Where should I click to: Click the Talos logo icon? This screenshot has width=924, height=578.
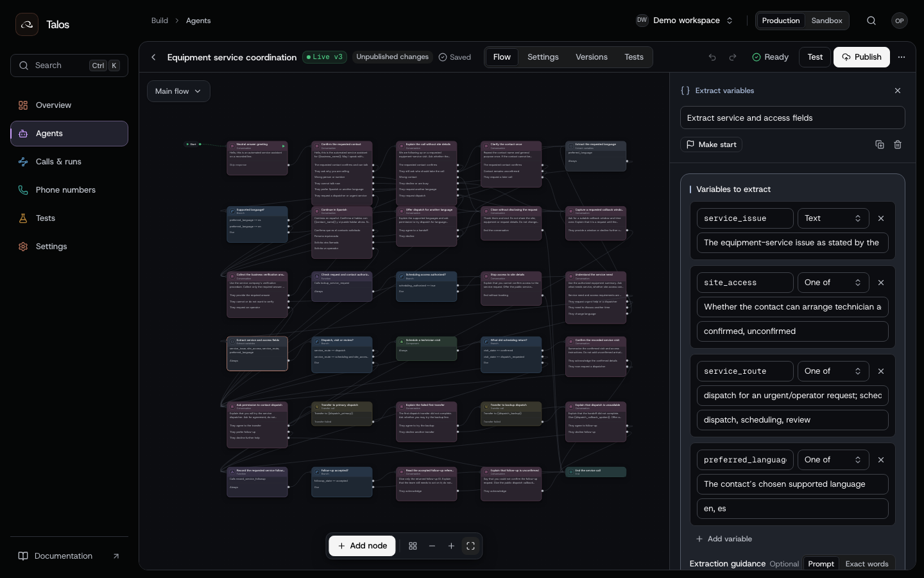click(27, 24)
